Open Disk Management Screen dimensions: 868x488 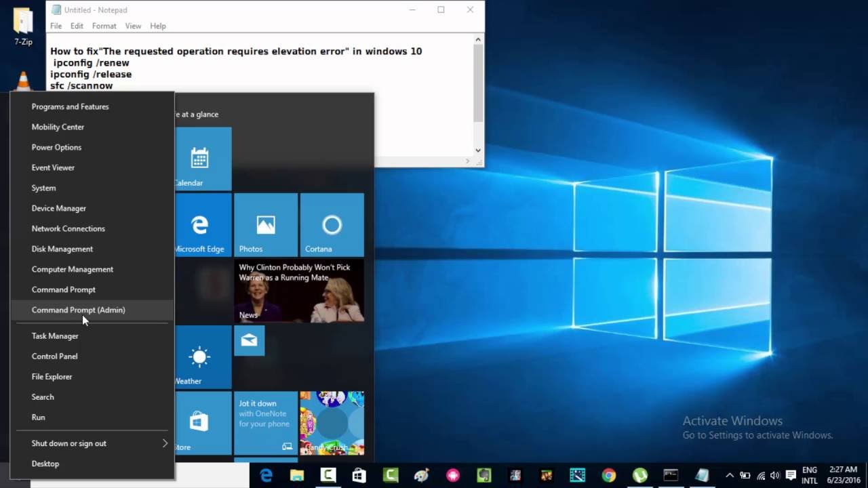(x=92, y=249)
